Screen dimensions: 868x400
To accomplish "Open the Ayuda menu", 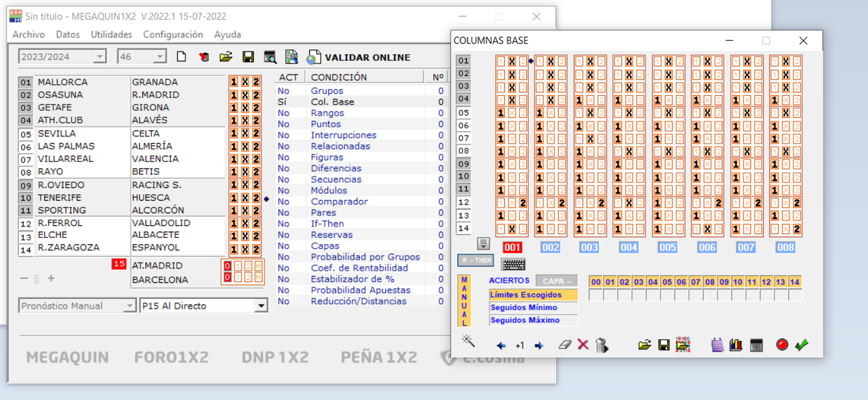I will point(228,35).
